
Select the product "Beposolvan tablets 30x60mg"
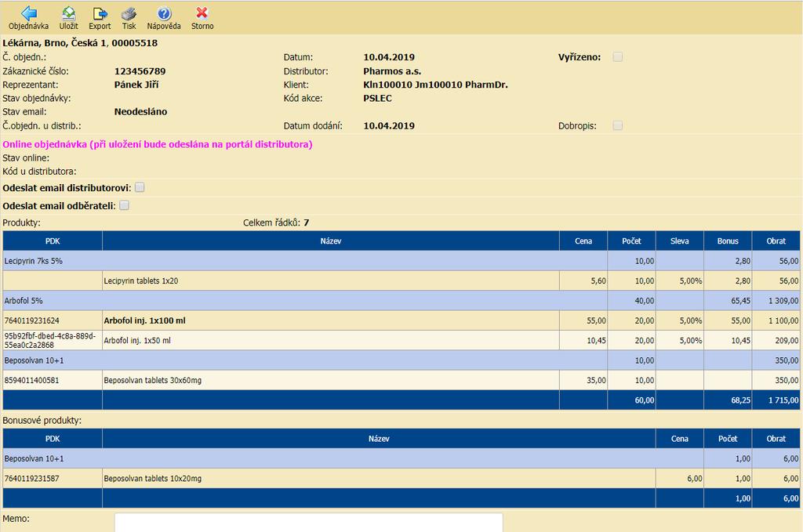coord(153,381)
